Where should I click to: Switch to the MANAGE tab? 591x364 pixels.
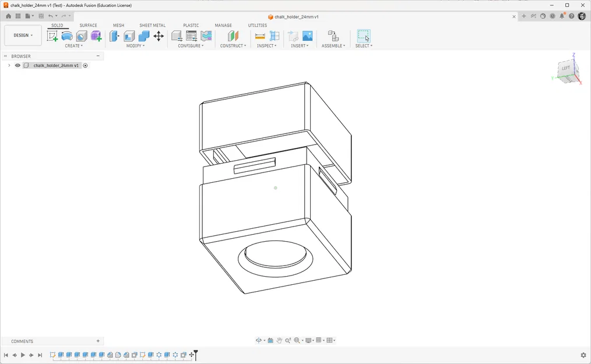tap(223, 25)
